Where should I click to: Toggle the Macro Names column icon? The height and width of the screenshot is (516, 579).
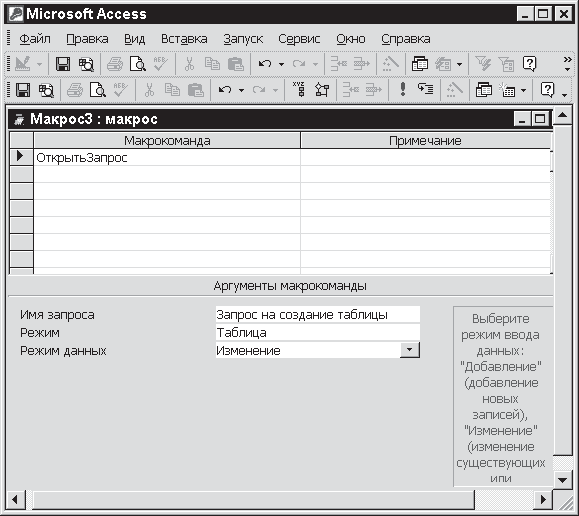tap(299, 89)
